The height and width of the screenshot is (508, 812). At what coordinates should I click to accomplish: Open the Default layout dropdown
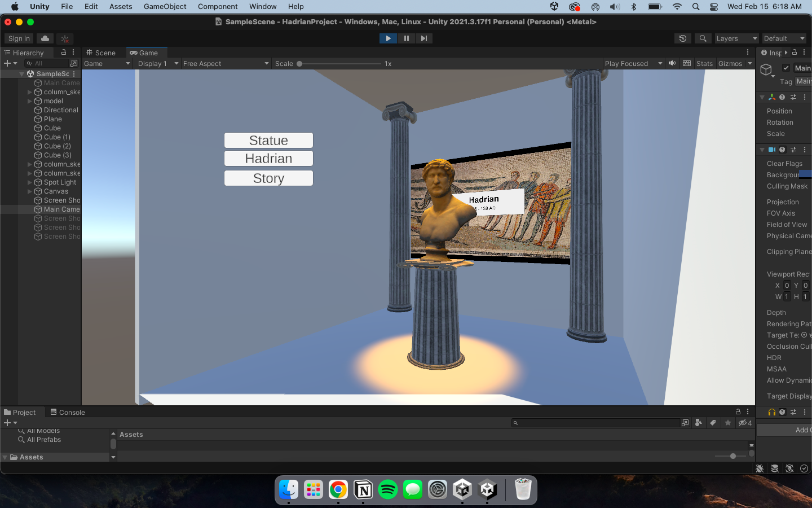[x=784, y=38]
